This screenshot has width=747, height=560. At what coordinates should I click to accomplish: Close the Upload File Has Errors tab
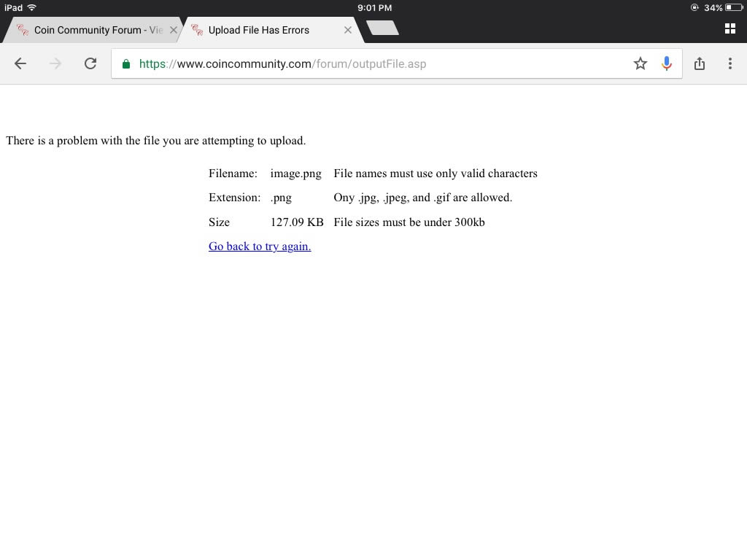pyautogui.click(x=348, y=30)
